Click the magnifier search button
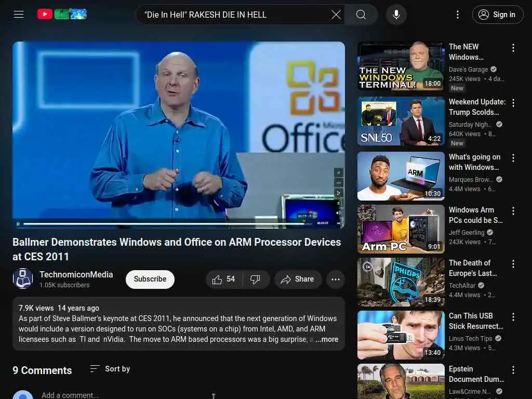532x399 pixels. click(361, 15)
